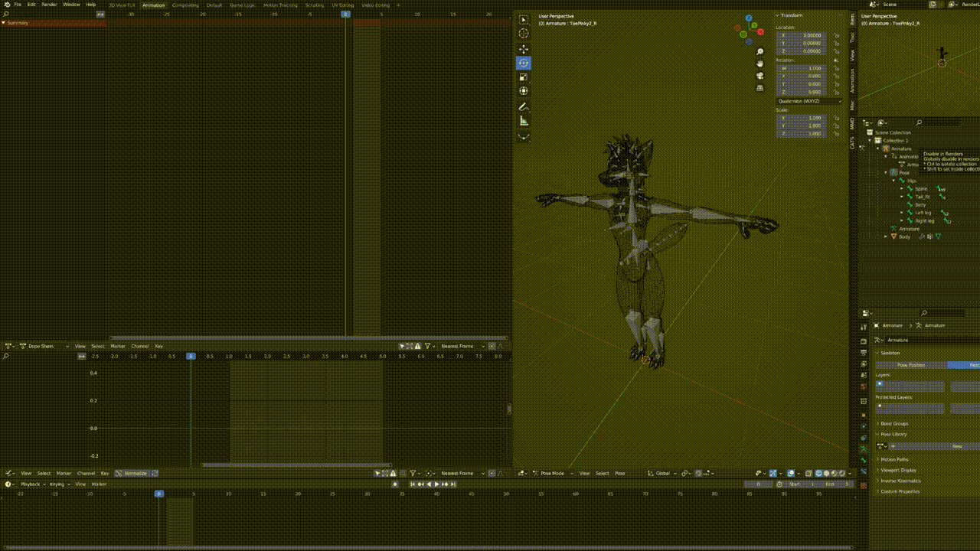
Task: Click the magnifier zoom icon beside navigation gizmo
Action: coord(759,51)
